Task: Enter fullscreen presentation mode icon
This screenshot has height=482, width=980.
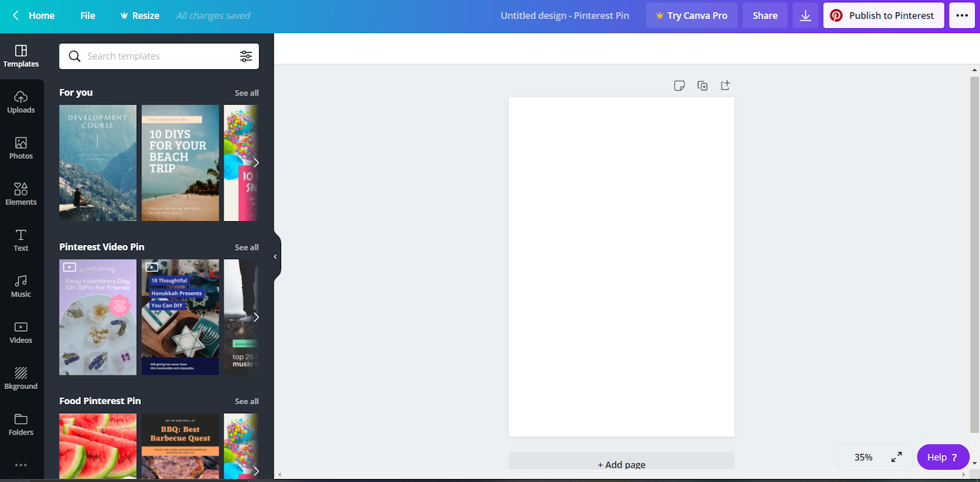Action: point(897,457)
